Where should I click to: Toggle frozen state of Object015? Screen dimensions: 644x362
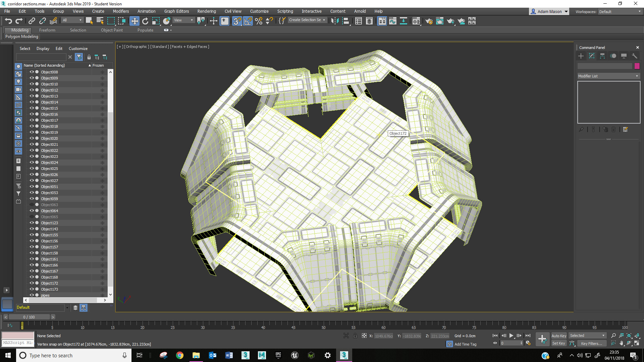[x=102, y=108]
